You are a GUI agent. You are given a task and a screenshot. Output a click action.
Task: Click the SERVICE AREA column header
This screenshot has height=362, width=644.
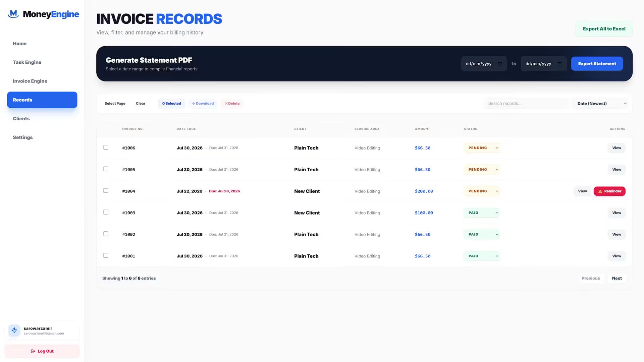tap(367, 129)
